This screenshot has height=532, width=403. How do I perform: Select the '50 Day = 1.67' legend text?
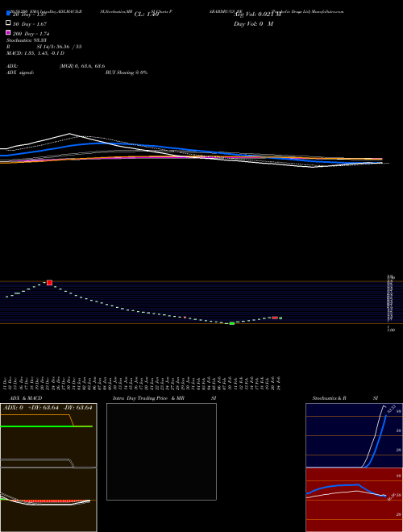point(30,24)
